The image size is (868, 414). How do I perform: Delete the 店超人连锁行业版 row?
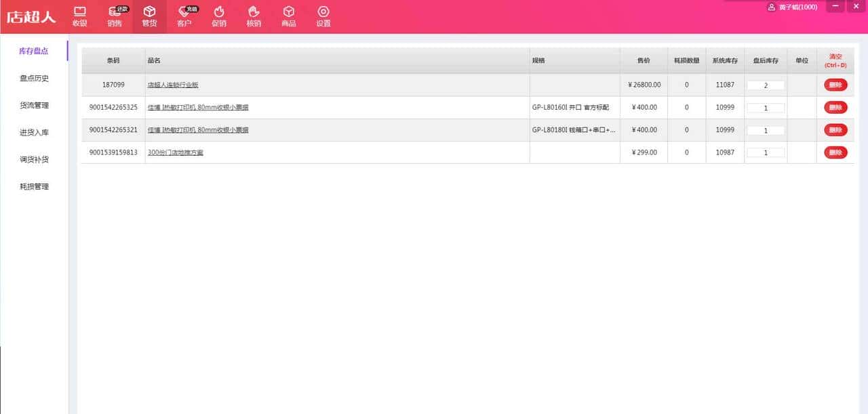835,85
